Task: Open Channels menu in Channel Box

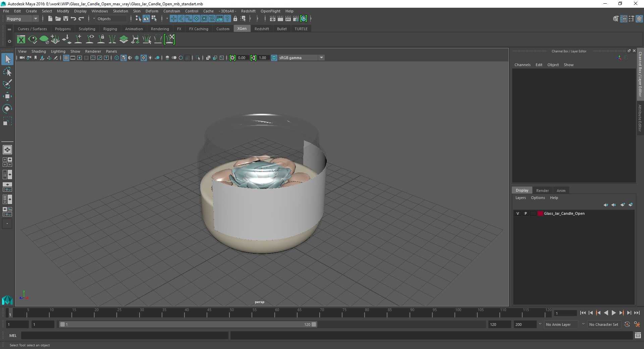Action: [522, 65]
